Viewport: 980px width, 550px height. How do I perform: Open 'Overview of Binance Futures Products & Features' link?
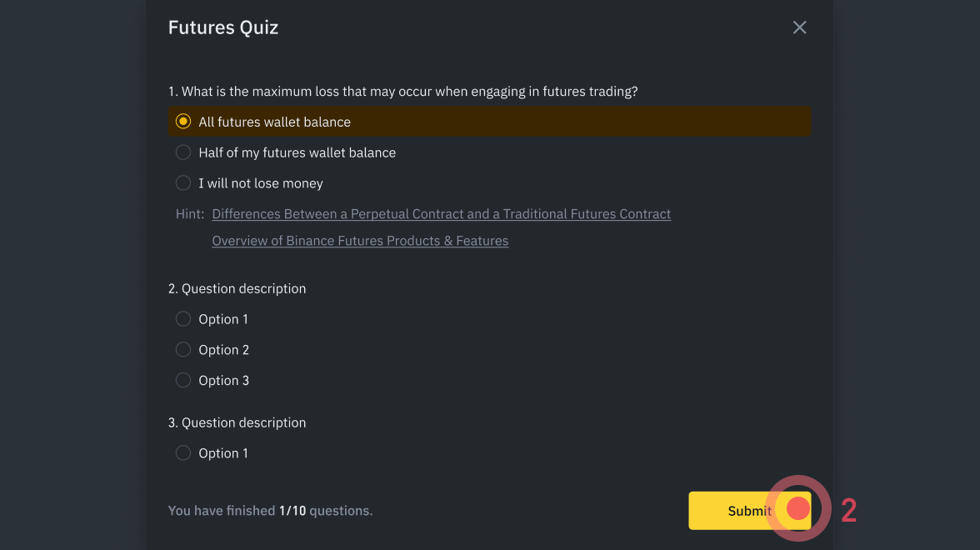(360, 241)
